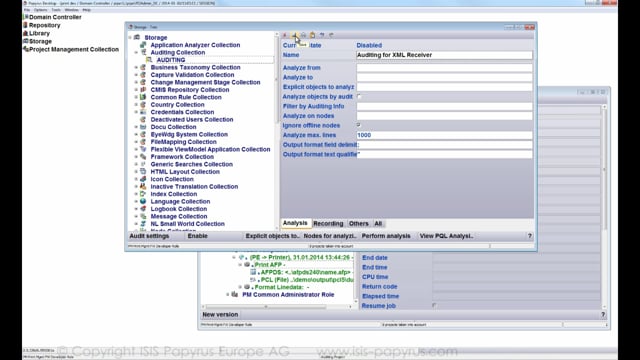The height and width of the screenshot is (360, 640).
Task: Click the Language Collection globe icon
Action: click(143, 201)
